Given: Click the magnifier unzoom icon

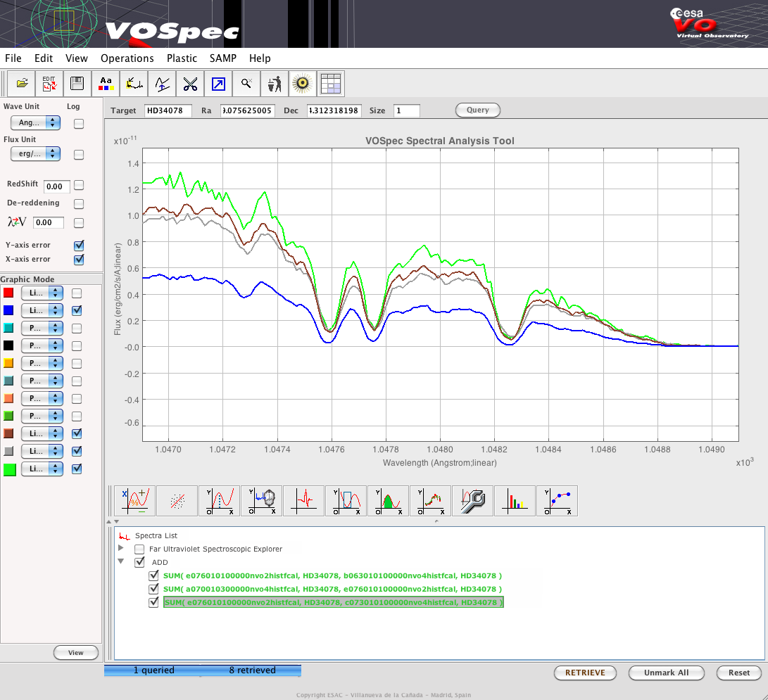Looking at the screenshot, I should coord(246,84).
